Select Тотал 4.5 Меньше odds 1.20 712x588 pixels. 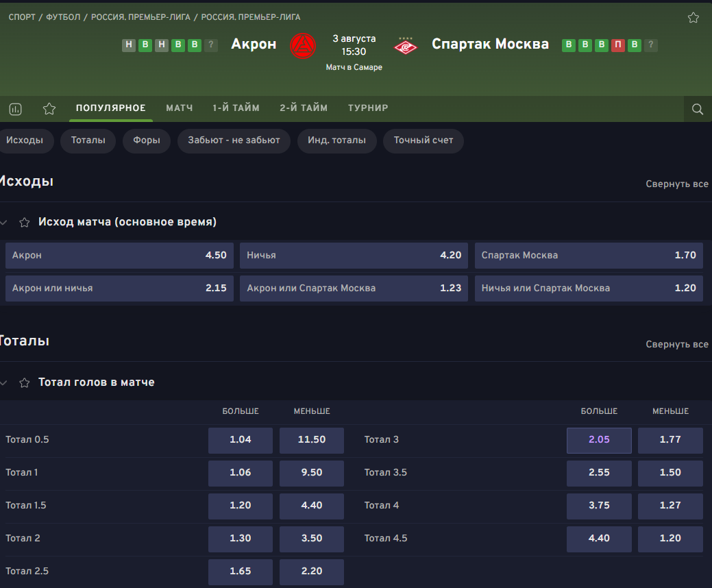pos(670,539)
